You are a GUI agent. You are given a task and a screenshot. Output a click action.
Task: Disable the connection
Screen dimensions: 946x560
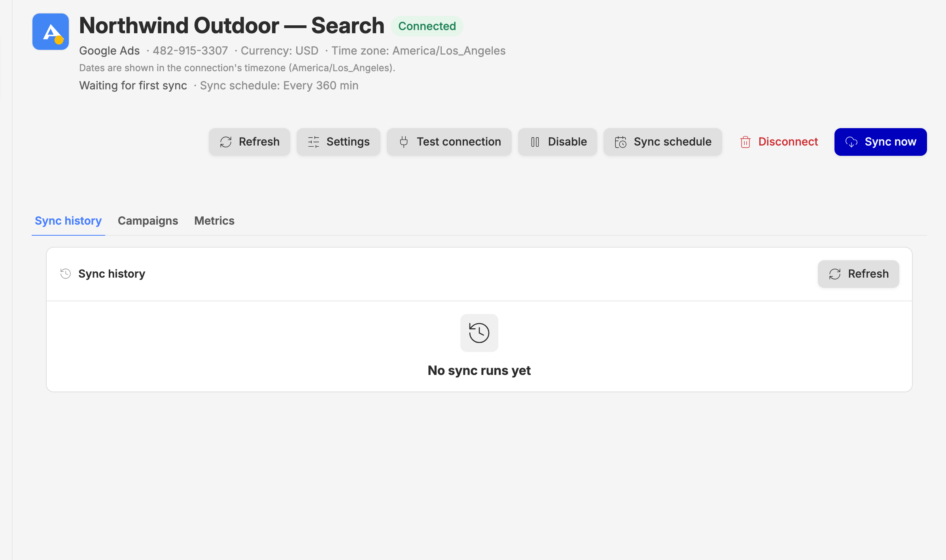coord(558,142)
